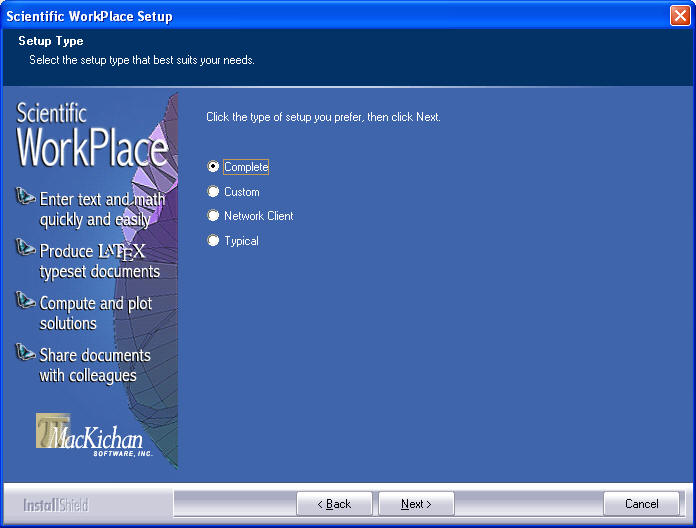Click the 'Select the setup type that best suits your needs' text
Image resolution: width=696 pixels, height=528 pixels.
coord(142,60)
